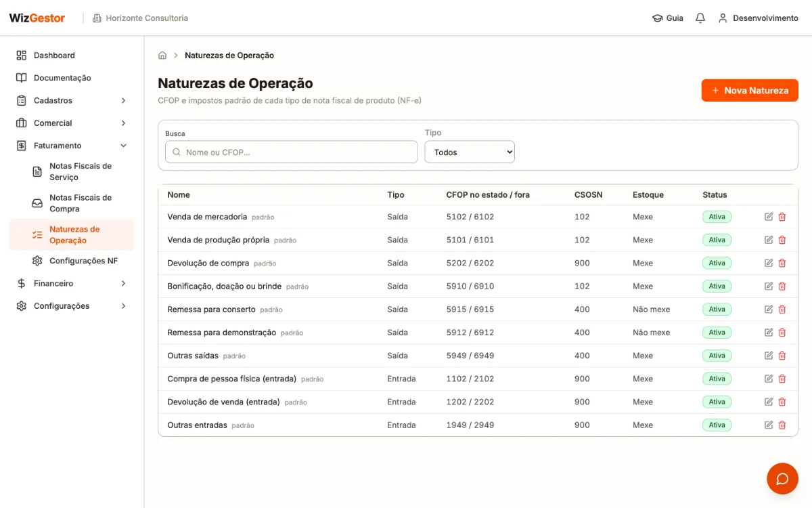
Task: Click Entrada type in Outras entradas row
Action: click(401, 425)
